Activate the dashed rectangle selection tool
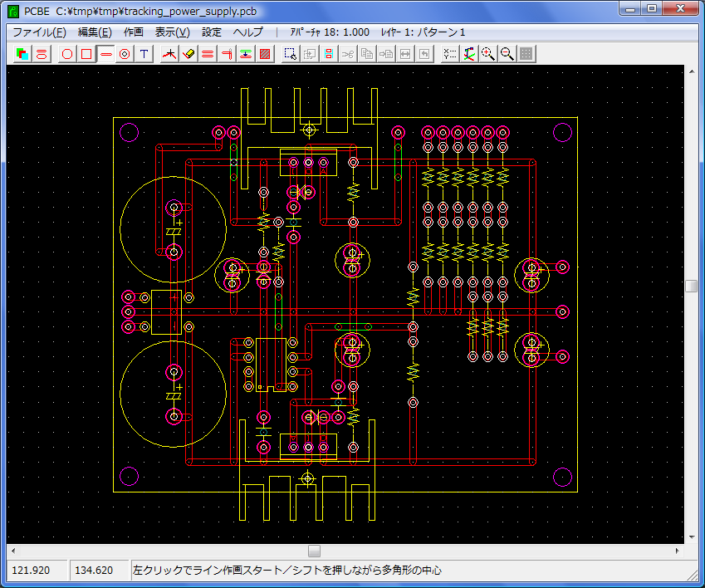The height and width of the screenshot is (588, 705). coord(290,54)
